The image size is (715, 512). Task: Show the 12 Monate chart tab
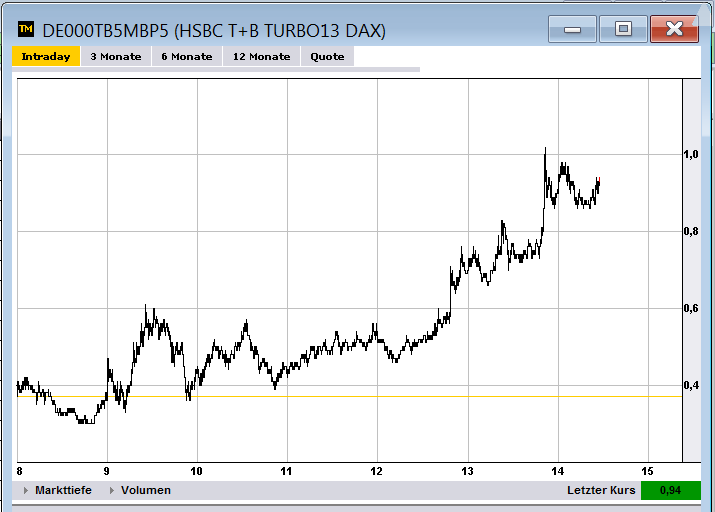point(262,57)
